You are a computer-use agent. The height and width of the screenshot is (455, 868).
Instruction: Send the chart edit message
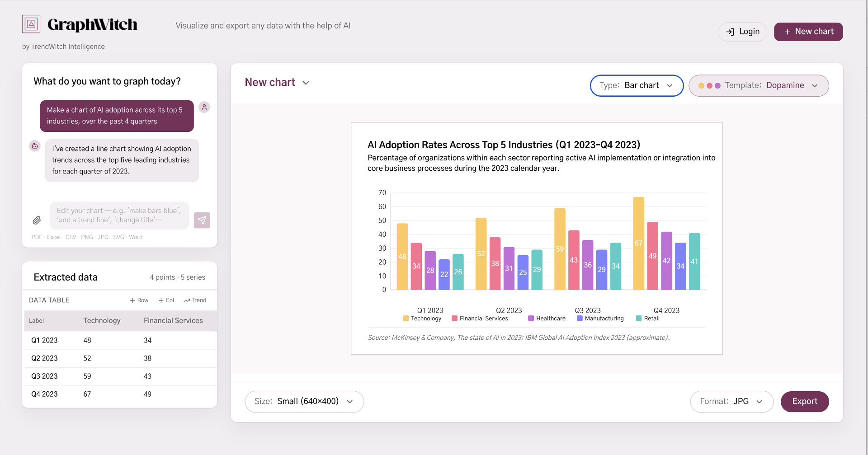[x=202, y=220]
